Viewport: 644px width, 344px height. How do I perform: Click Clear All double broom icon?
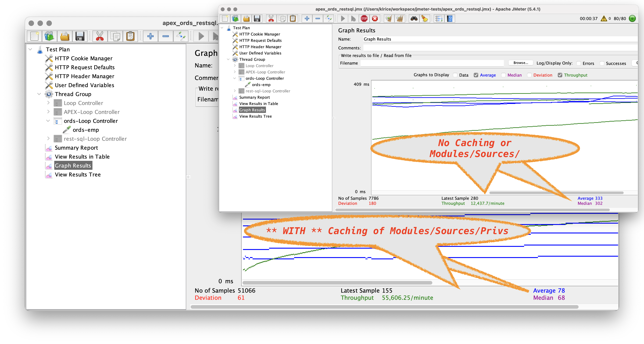point(400,19)
